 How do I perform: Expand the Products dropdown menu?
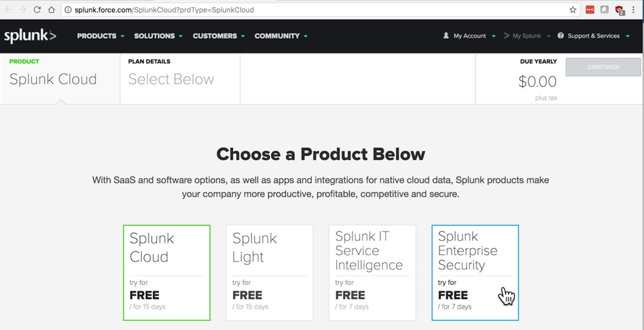(x=100, y=36)
